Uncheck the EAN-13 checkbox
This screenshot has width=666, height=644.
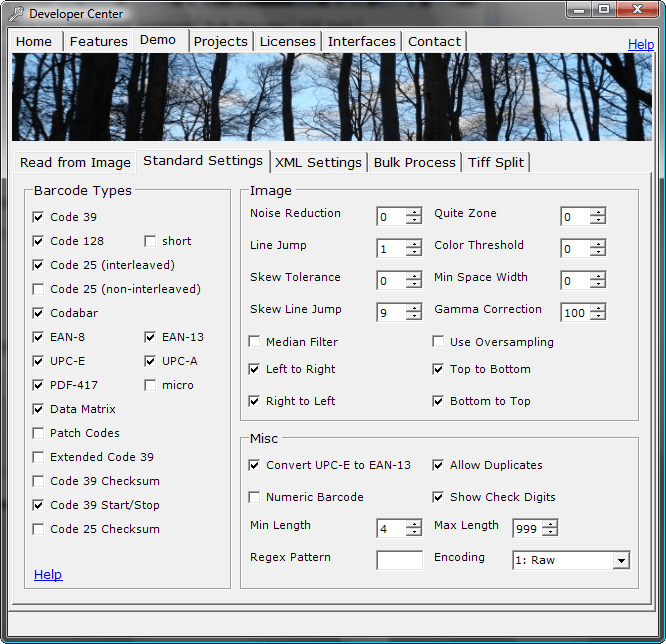(x=150, y=337)
